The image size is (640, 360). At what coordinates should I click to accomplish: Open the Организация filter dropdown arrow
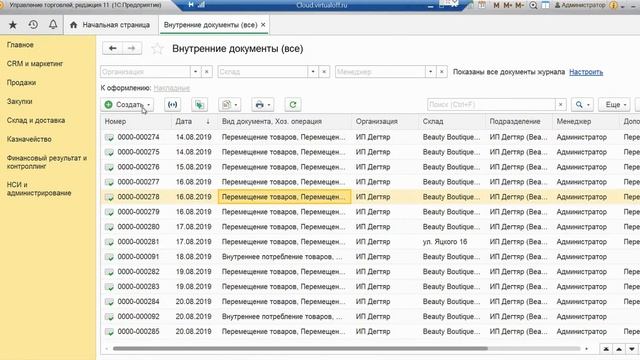(x=196, y=72)
